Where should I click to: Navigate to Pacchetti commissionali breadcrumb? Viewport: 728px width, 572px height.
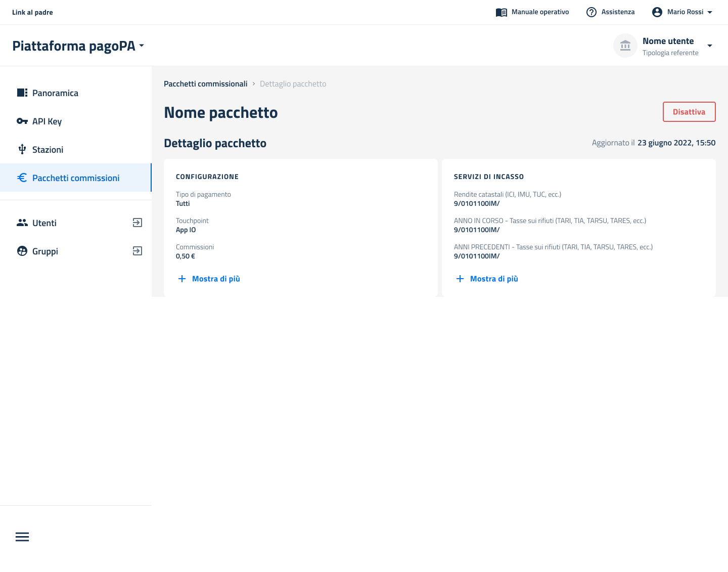205,84
